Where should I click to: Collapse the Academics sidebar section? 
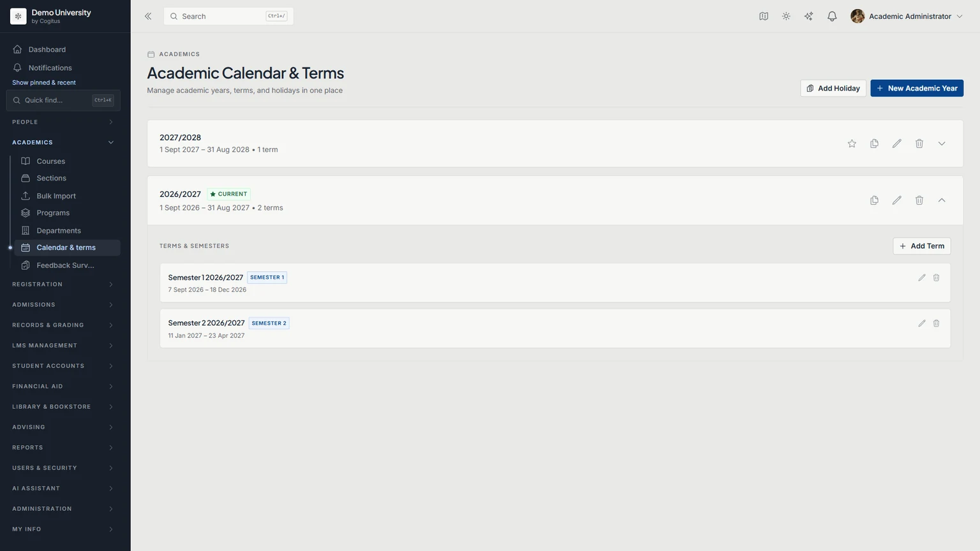tap(63, 142)
